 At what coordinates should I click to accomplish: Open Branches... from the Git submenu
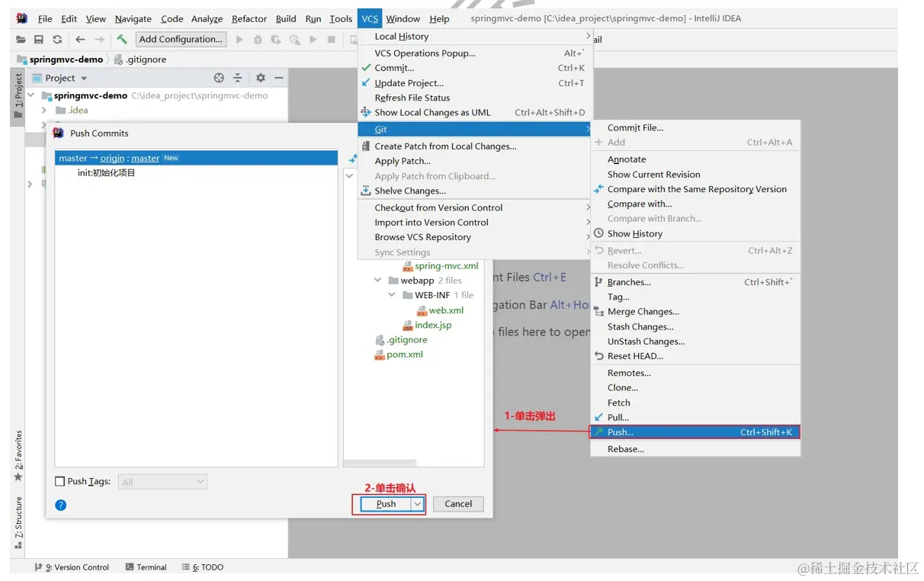tap(695, 282)
